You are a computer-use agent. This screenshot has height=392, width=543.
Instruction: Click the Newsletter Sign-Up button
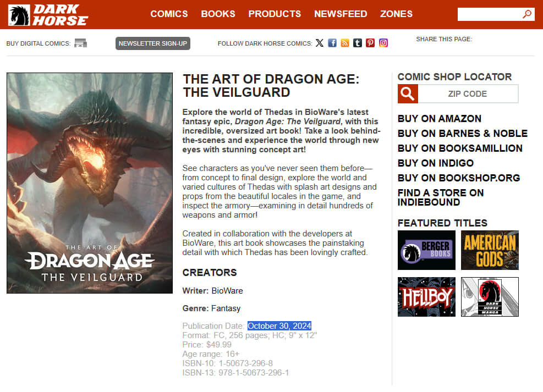[153, 43]
